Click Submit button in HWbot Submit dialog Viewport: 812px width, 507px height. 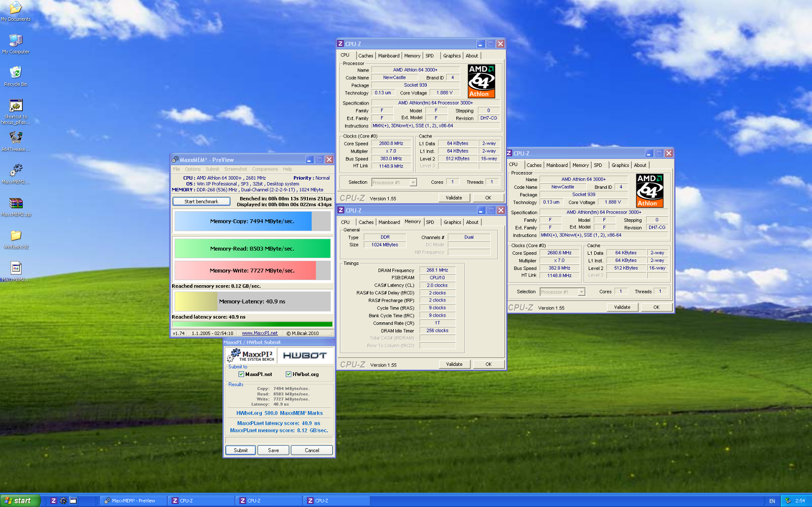(x=241, y=450)
